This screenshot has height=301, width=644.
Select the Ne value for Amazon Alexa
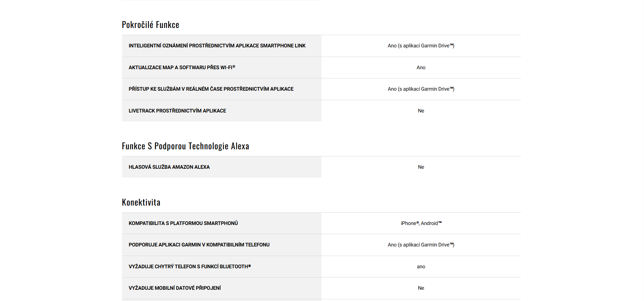tap(421, 167)
